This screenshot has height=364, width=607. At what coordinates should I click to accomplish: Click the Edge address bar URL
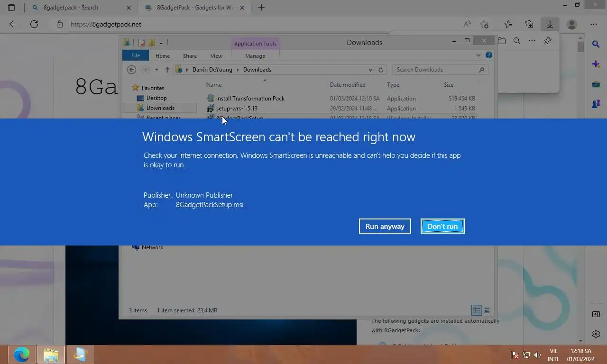(x=106, y=24)
